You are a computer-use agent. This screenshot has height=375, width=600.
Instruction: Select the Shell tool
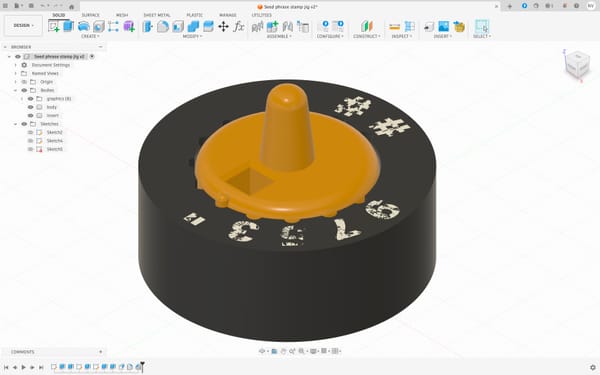coord(178,26)
